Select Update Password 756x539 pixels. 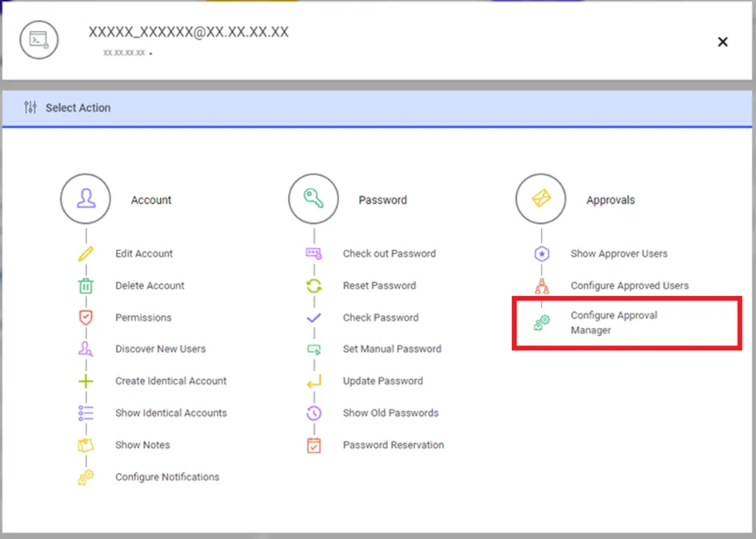[383, 381]
